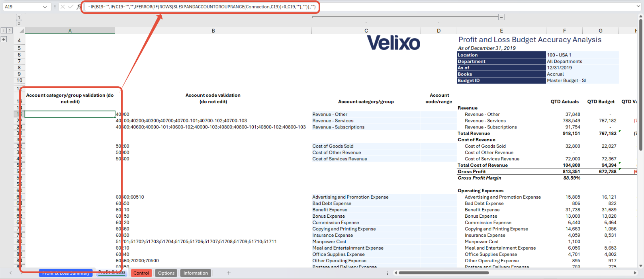Click the previous sheet navigation arrow

click(x=11, y=273)
